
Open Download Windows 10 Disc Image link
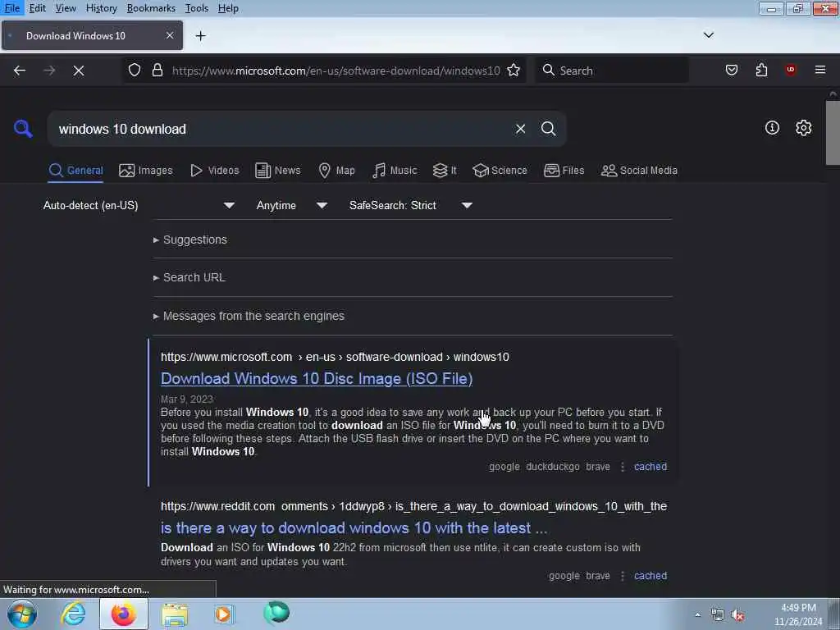(x=317, y=379)
